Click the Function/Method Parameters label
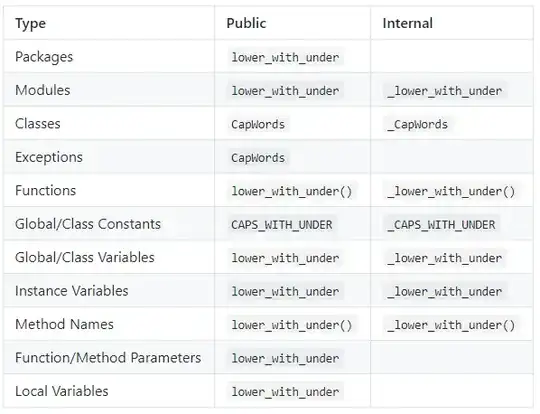The image size is (540, 414). click(x=108, y=358)
